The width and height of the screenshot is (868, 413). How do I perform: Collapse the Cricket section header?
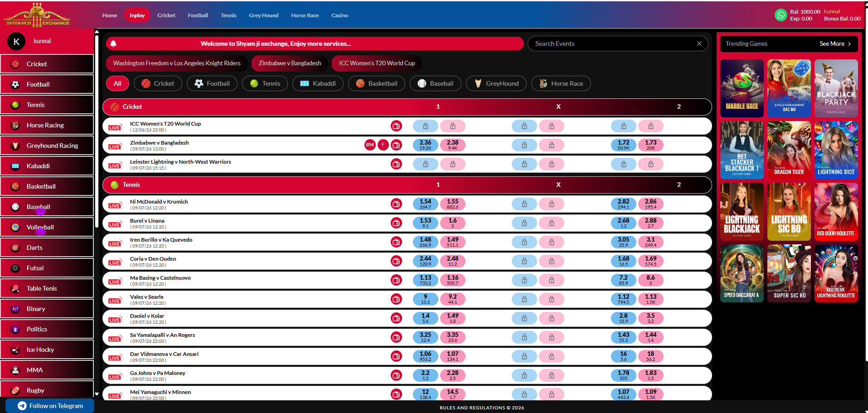click(x=407, y=107)
